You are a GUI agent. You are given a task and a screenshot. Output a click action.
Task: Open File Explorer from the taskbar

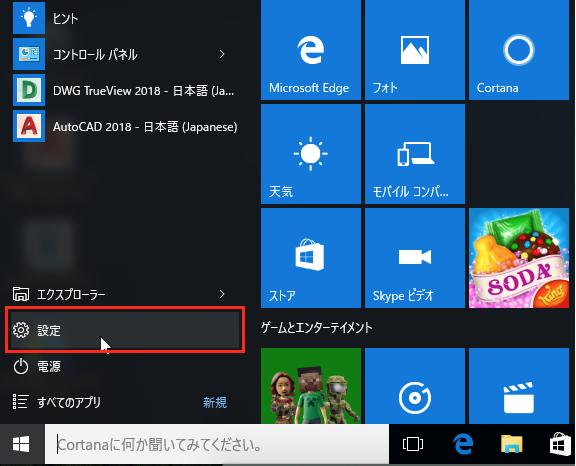[512, 444]
